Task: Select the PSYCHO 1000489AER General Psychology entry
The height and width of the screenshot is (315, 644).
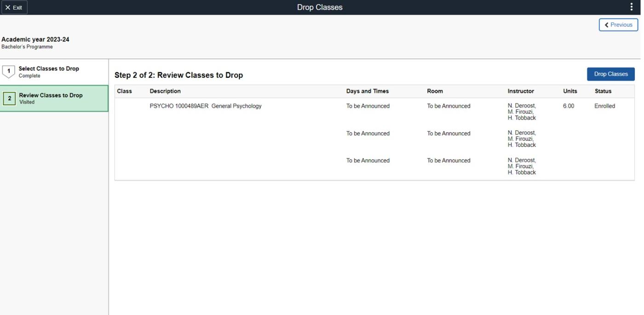Action: 205,106
